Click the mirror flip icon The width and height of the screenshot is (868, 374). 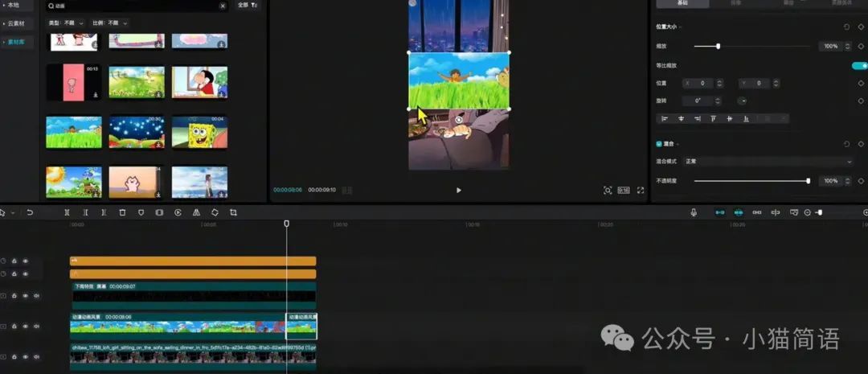pos(197,212)
